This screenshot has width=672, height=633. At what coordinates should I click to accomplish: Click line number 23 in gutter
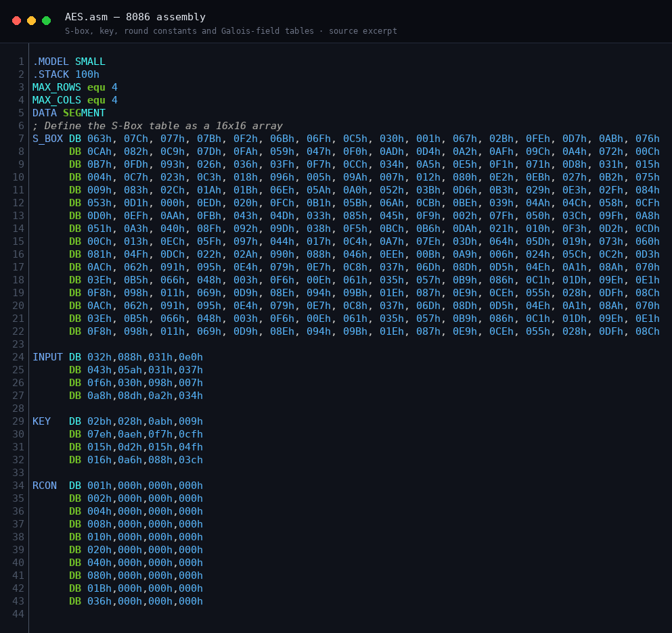(x=18, y=344)
